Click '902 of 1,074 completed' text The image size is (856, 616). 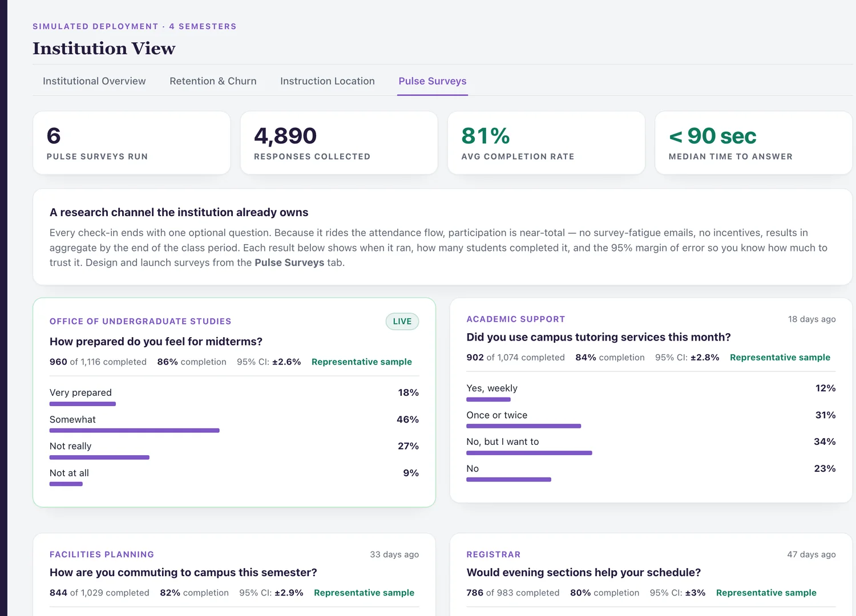(516, 357)
